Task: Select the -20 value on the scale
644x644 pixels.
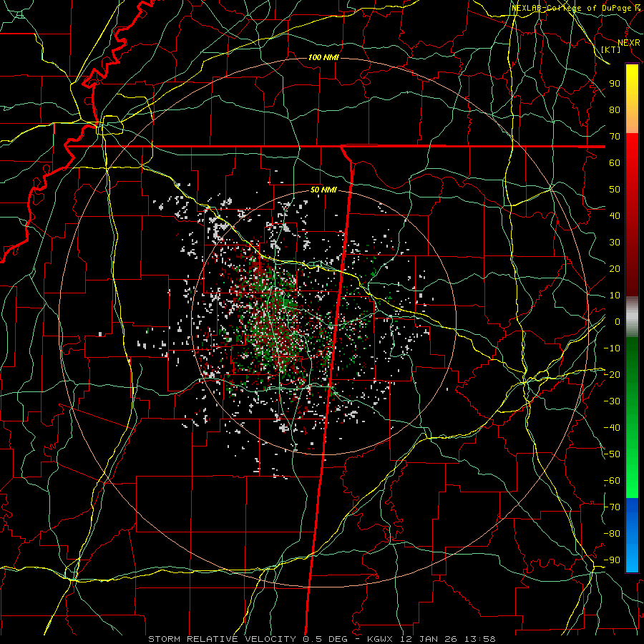Action: pos(612,375)
